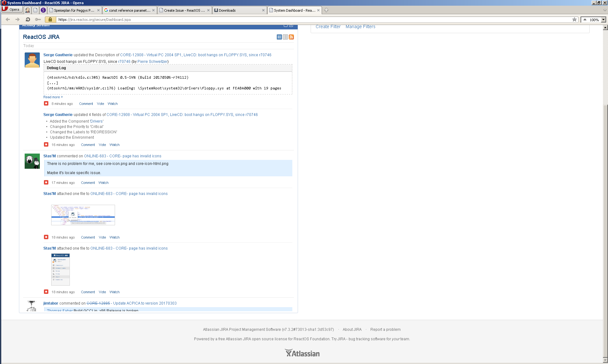Viewport: 608px width, 364px height.
Task: Close the Downloads tab
Action: [x=263, y=10]
